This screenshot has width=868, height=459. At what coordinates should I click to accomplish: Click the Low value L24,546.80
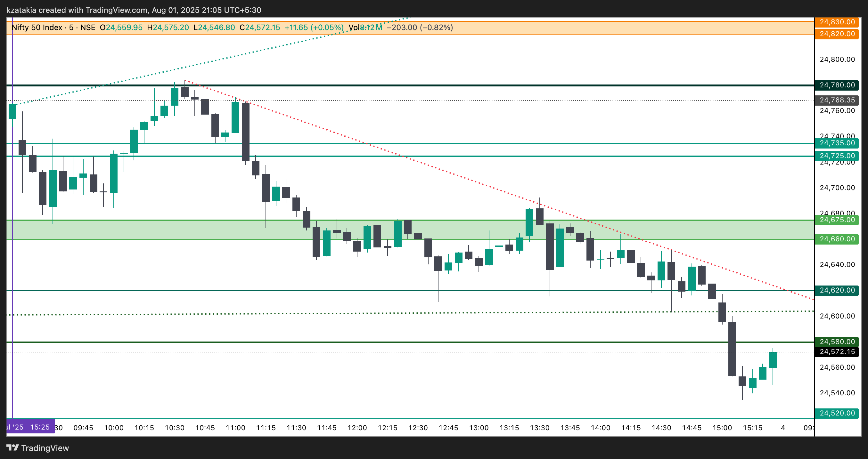pos(214,28)
